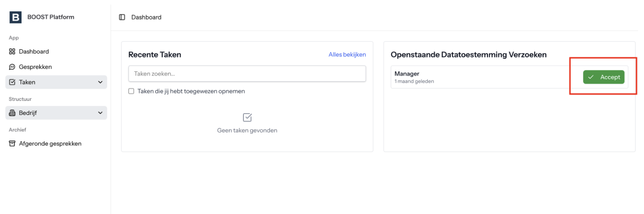Click the Bedrijf building icon
Screen dimensions: 644x214
[12, 113]
